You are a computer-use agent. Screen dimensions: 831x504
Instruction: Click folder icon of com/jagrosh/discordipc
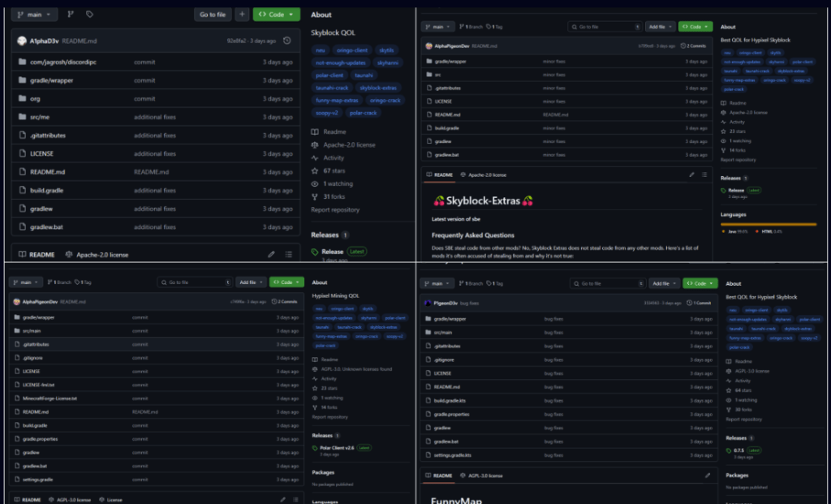coord(22,62)
